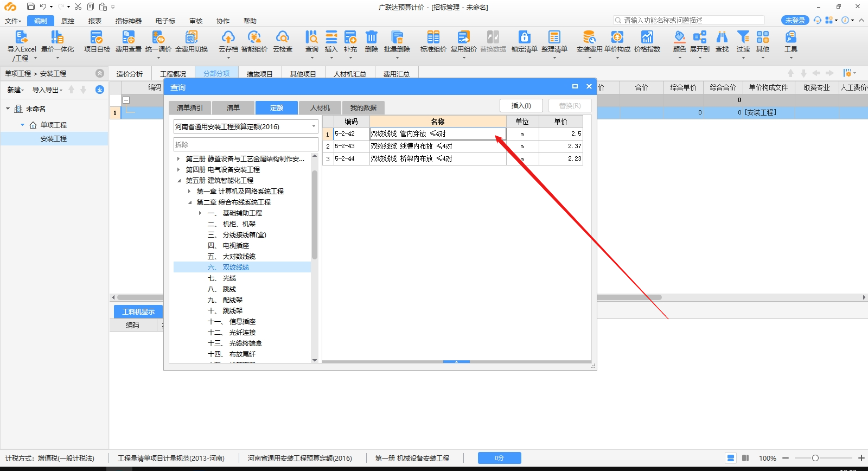Switch to the 报表 ribbon tab
This screenshot has height=471, width=868.
tap(95, 21)
